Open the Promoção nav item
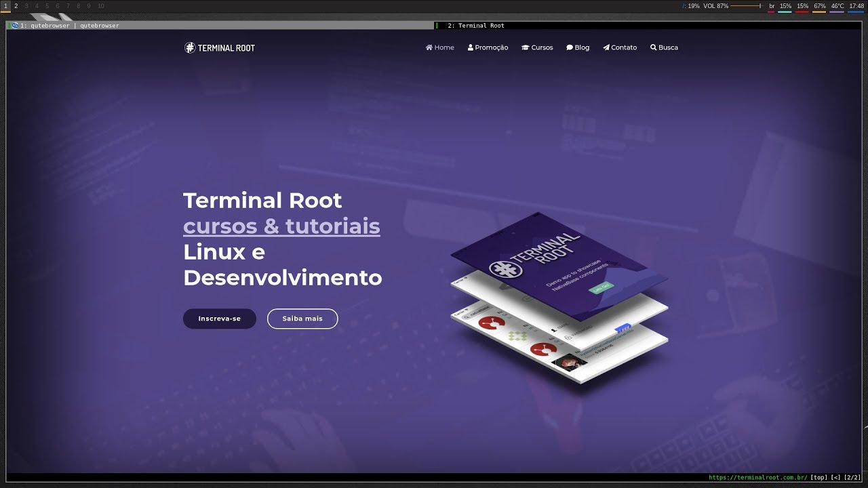 pos(488,47)
